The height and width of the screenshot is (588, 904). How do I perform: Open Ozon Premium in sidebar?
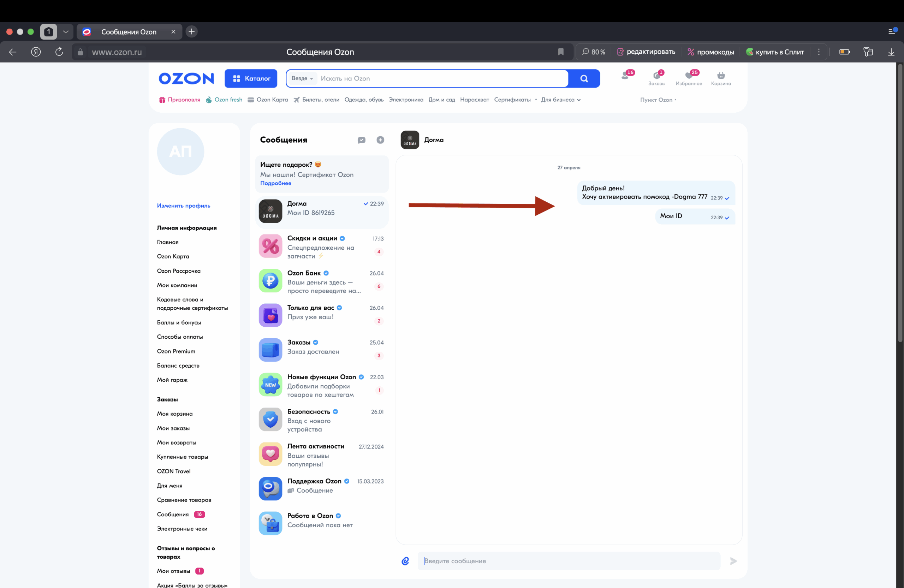pyautogui.click(x=176, y=351)
